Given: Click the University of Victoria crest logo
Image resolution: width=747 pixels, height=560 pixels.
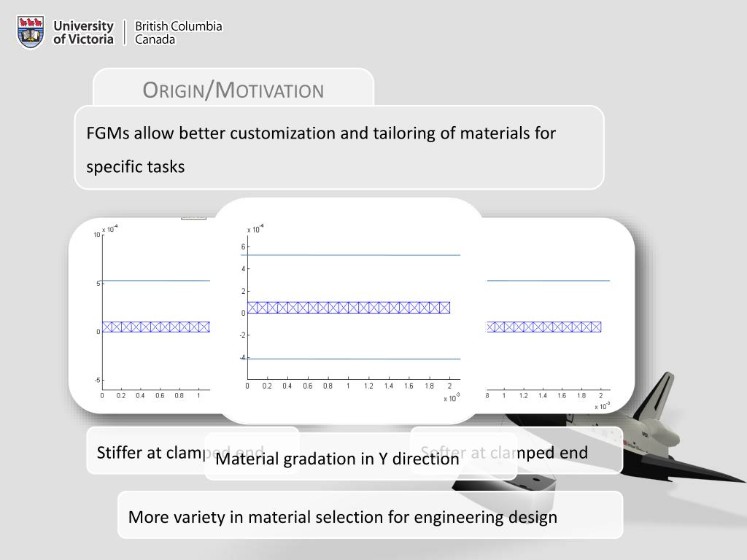Looking at the screenshot, I should tap(31, 32).
